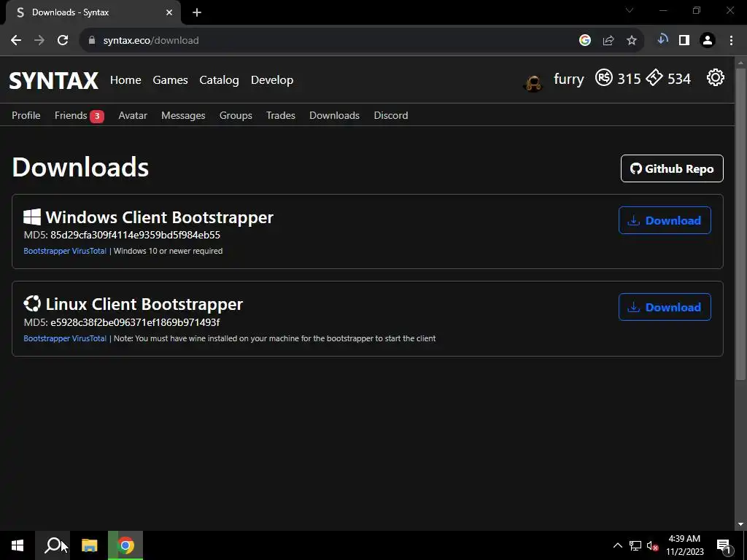Image resolution: width=747 pixels, height=560 pixels.
Task: Open the Avatar tab
Action: [133, 115]
